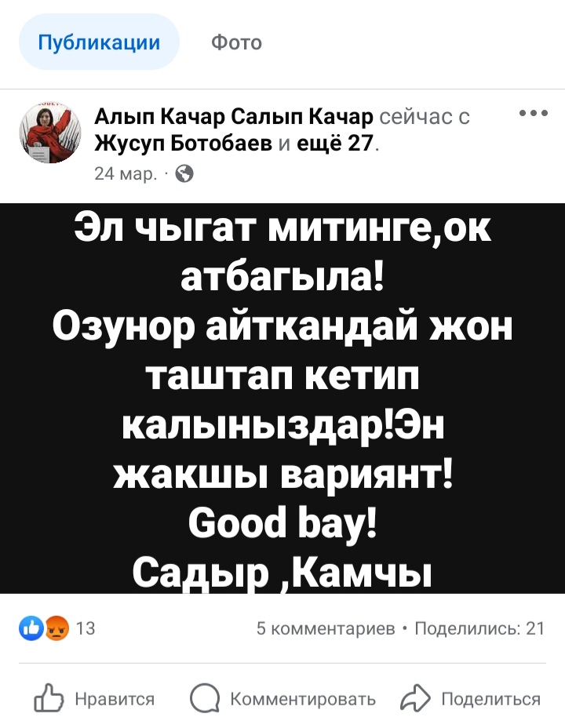This screenshot has width=565, height=728.
Task: View the 5 комментариев list
Action: point(326,628)
